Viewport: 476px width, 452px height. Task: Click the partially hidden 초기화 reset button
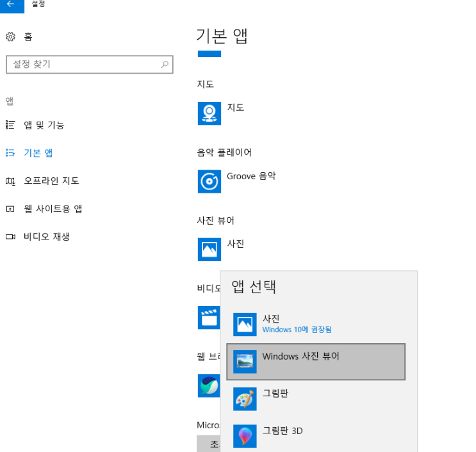[209, 444]
